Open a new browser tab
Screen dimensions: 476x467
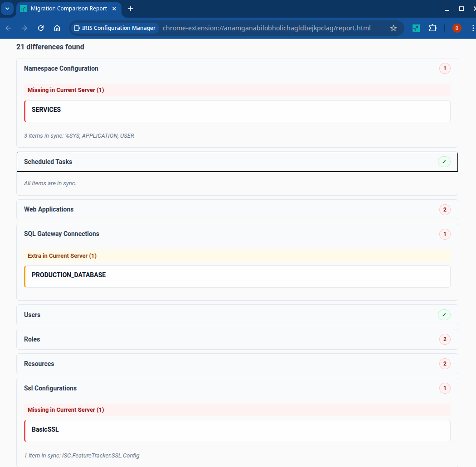(131, 9)
